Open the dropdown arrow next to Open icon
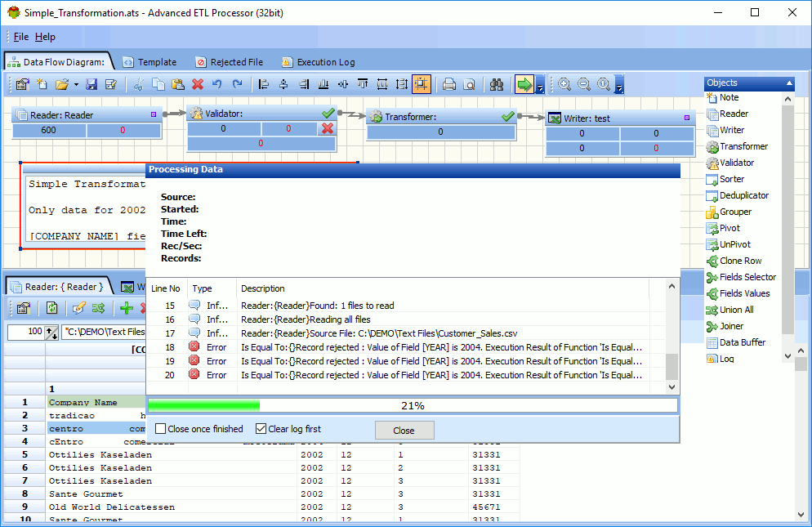The height and width of the screenshot is (527, 812). pos(76,83)
